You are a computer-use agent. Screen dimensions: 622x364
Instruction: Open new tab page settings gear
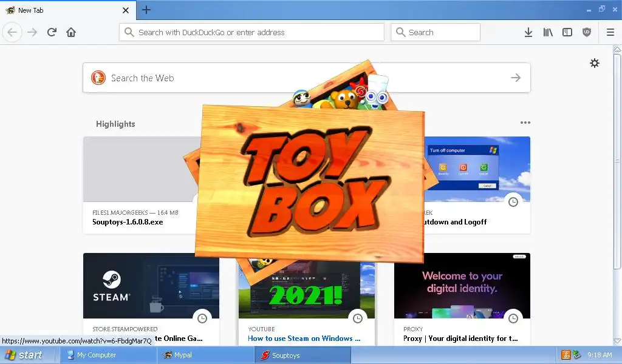coord(594,63)
